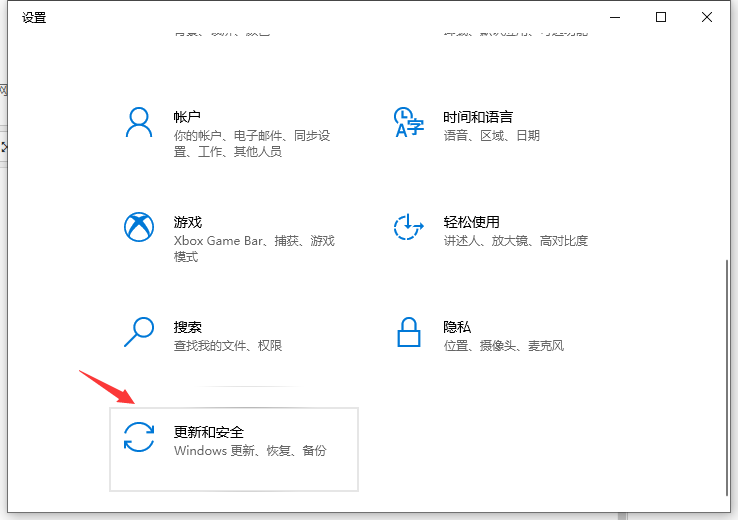The width and height of the screenshot is (738, 520).
Task: Open the 帐户 person icon
Action: click(139, 122)
